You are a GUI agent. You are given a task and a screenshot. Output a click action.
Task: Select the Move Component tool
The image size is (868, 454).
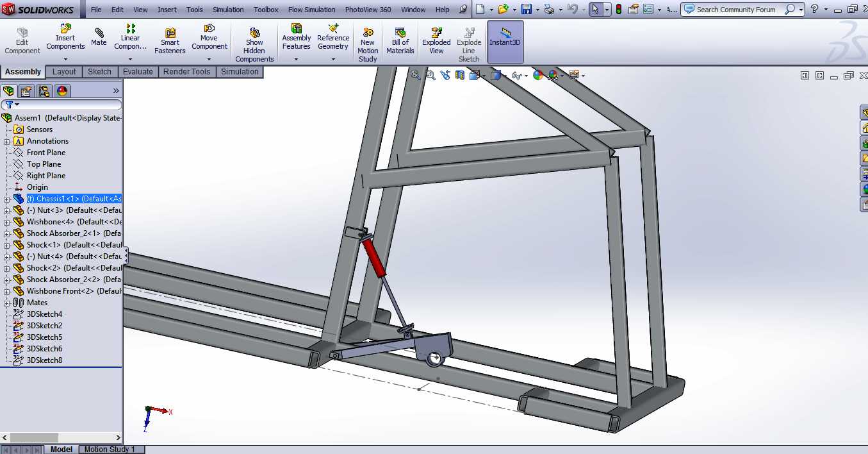[209, 37]
